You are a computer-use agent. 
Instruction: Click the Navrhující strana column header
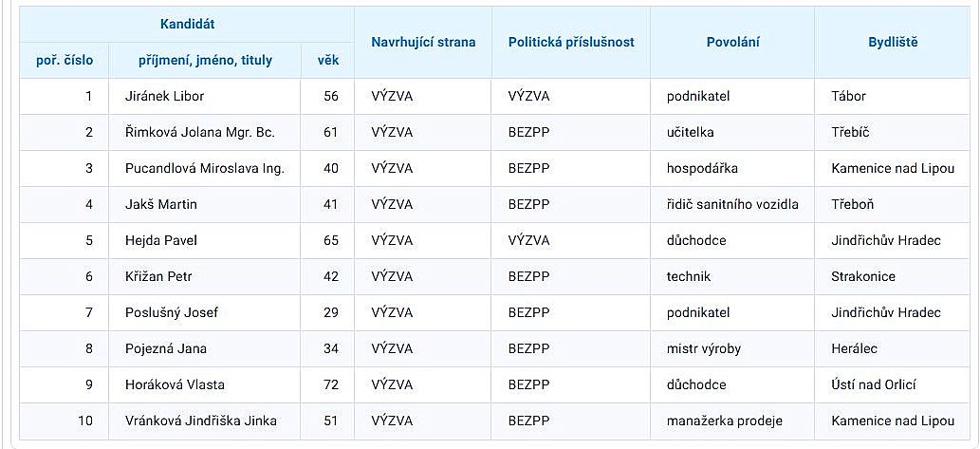point(423,42)
